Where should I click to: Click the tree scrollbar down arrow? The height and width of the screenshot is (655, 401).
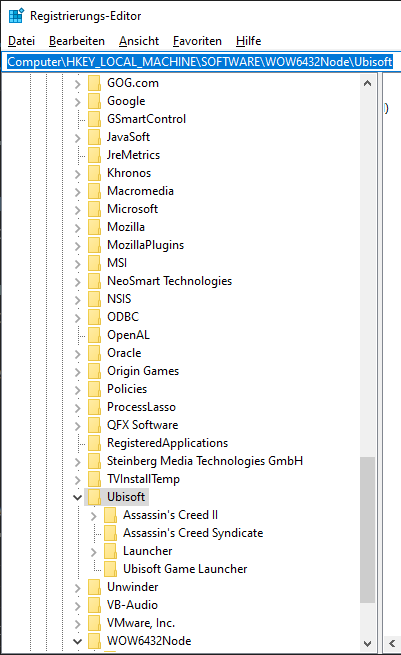368,643
